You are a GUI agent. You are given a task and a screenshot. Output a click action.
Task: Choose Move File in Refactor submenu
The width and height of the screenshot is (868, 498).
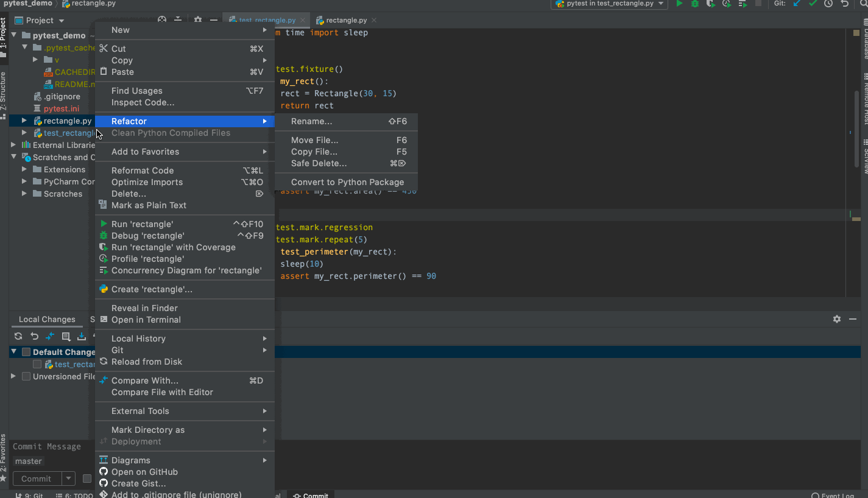point(346,140)
